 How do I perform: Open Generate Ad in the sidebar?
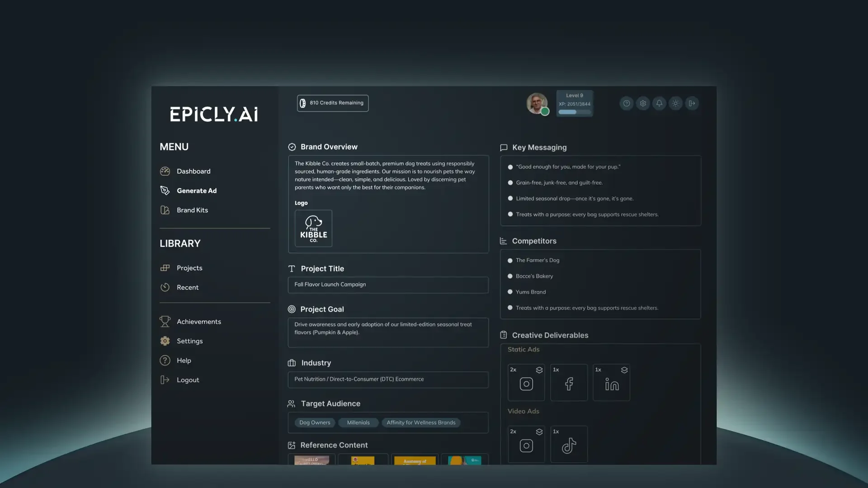(197, 190)
